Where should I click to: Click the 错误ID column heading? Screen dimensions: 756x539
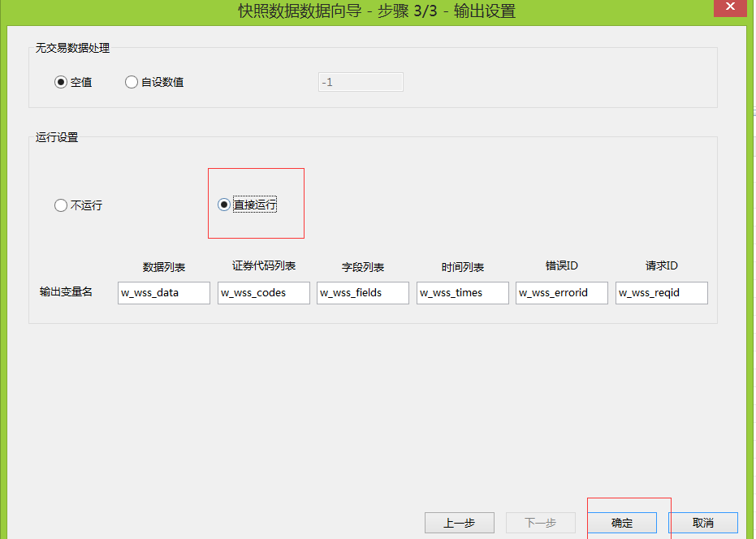(x=562, y=266)
